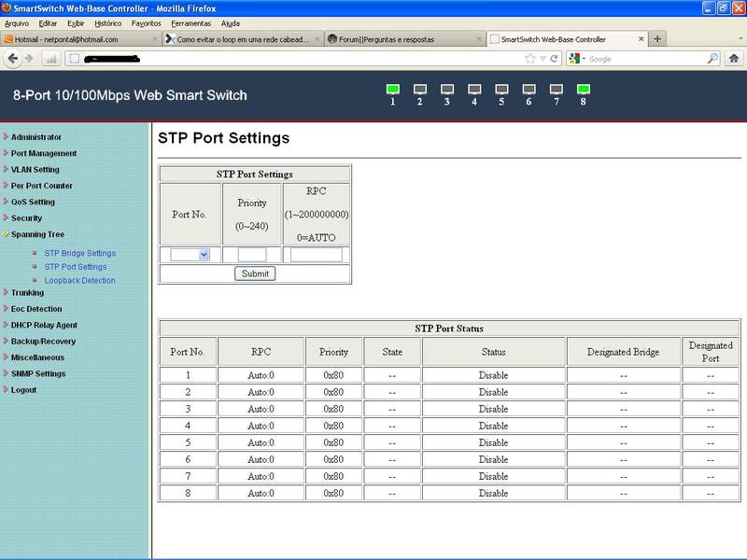Click Priority cell 0x80 for port 8

(333, 493)
